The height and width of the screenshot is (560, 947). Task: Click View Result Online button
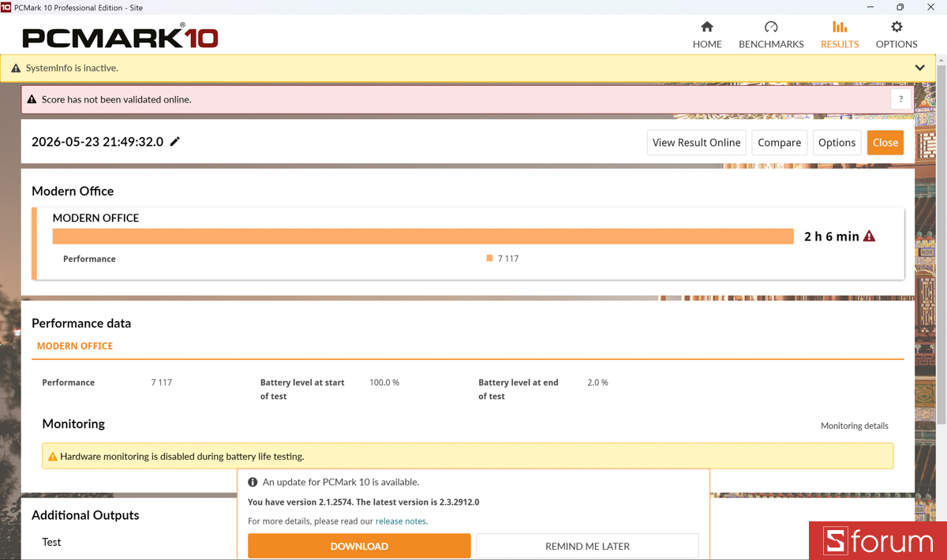pos(696,143)
